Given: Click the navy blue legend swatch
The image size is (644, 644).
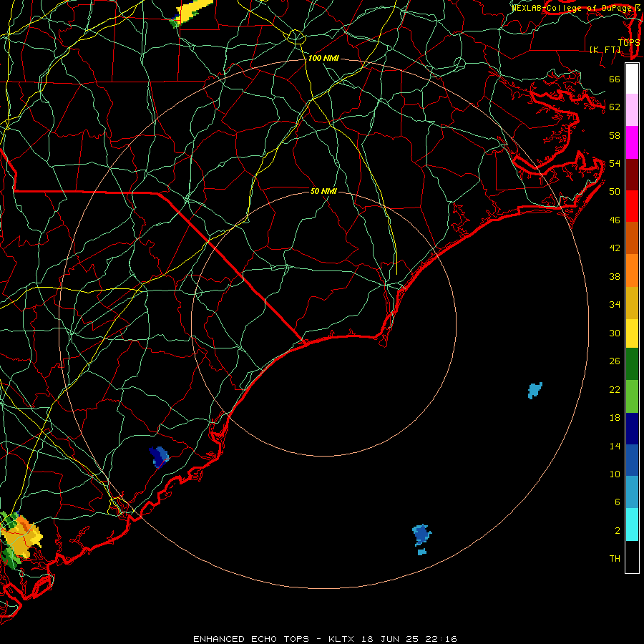Looking at the screenshot, I should pyautogui.click(x=632, y=429).
